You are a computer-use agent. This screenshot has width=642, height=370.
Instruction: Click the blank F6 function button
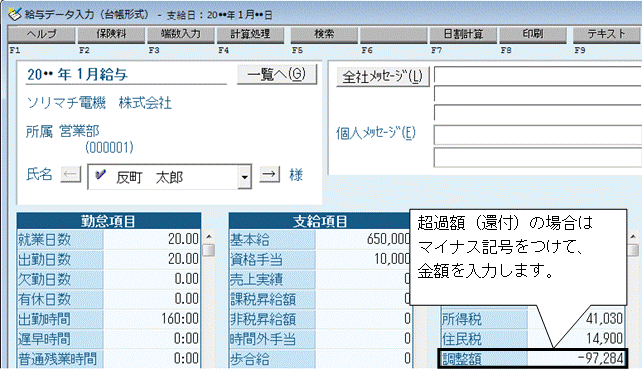pos(394,34)
